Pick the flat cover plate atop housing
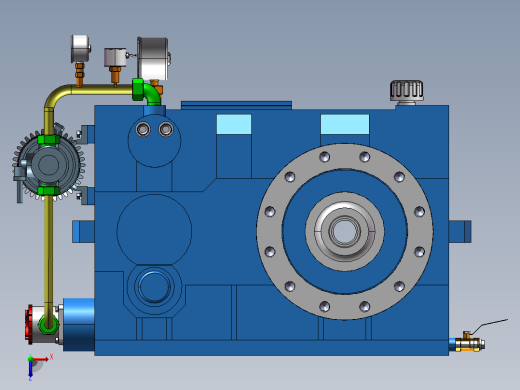Viewport: 520px width, 390px height. 236,105
